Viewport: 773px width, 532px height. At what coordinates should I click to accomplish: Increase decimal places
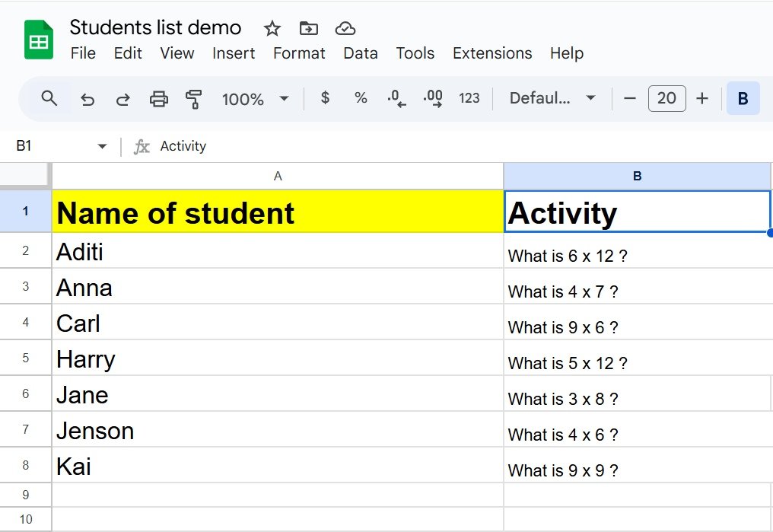click(x=431, y=98)
